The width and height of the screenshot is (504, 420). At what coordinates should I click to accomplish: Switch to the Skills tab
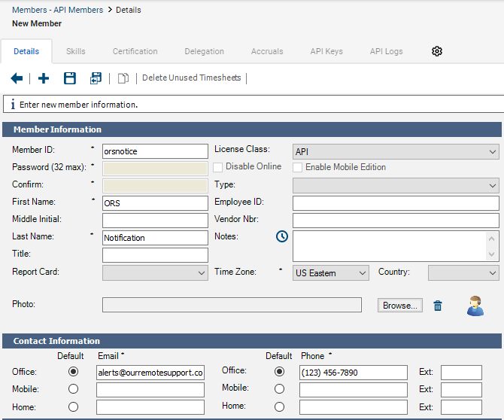tap(75, 51)
